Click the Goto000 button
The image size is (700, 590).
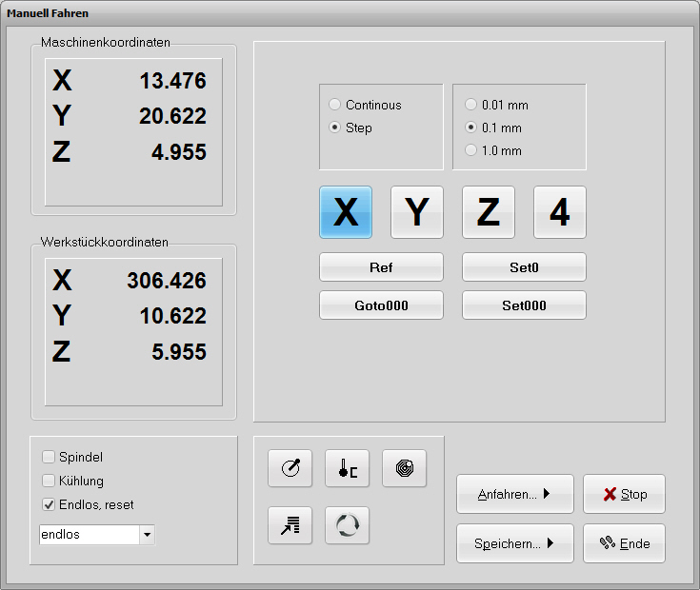pyautogui.click(x=381, y=305)
